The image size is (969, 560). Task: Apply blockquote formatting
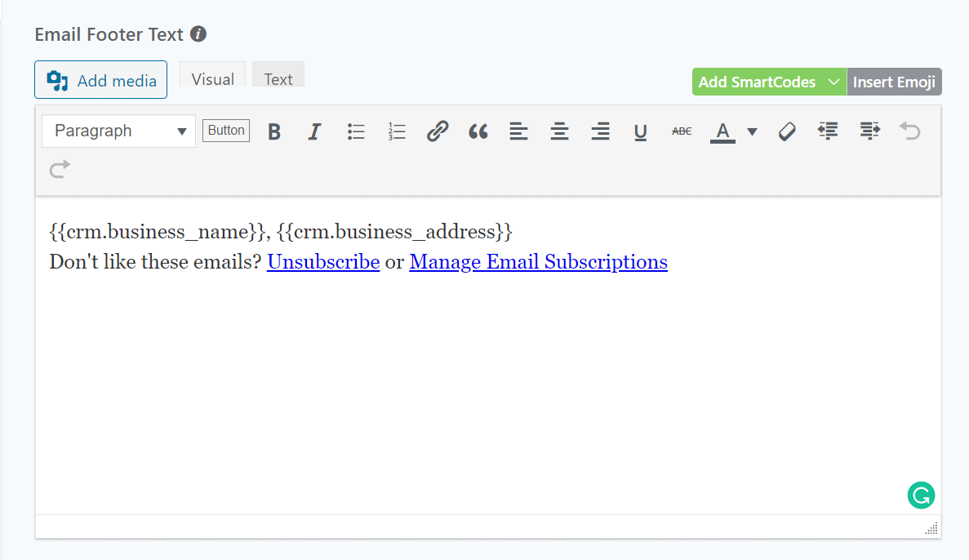coord(478,131)
